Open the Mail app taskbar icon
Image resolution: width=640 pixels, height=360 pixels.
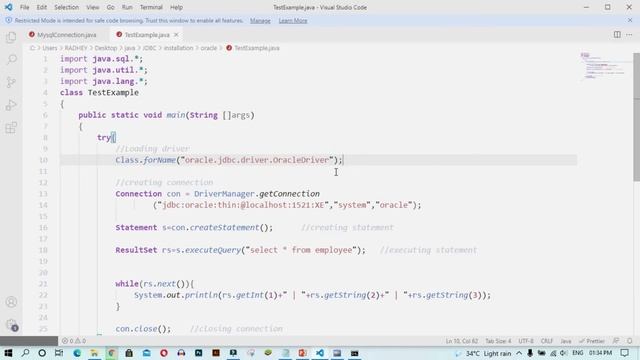coord(147,353)
